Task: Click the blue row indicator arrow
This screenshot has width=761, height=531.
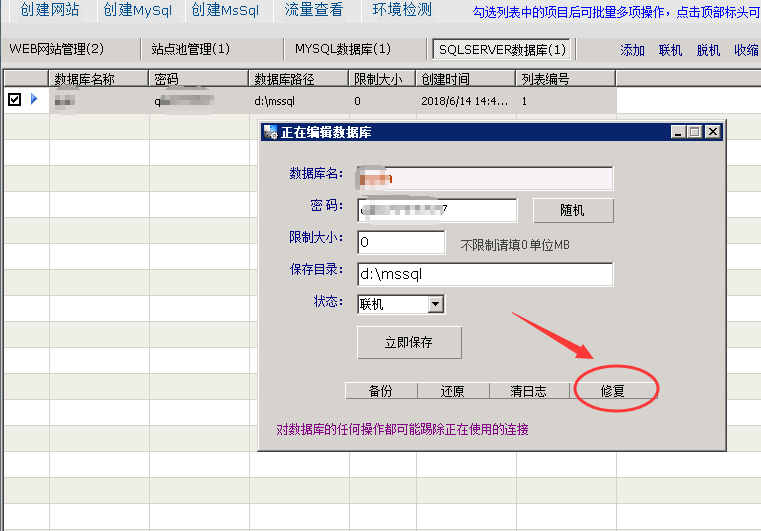Action: coord(34,99)
